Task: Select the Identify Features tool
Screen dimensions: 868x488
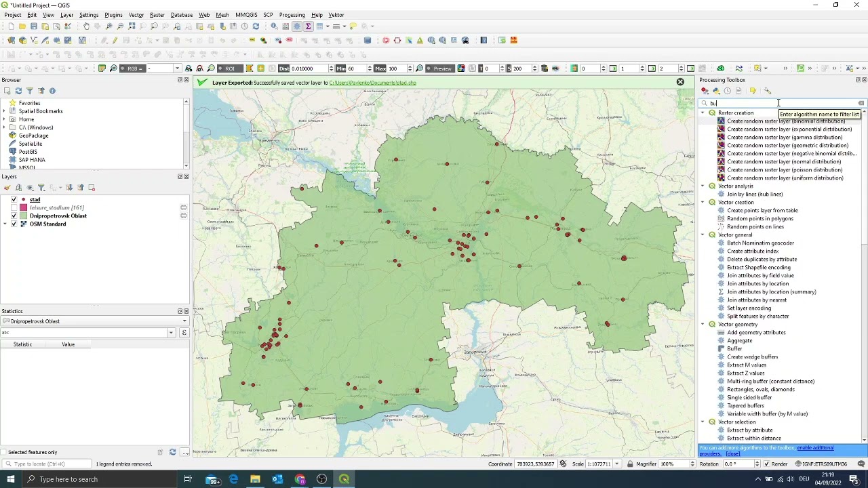Action: 274,26
